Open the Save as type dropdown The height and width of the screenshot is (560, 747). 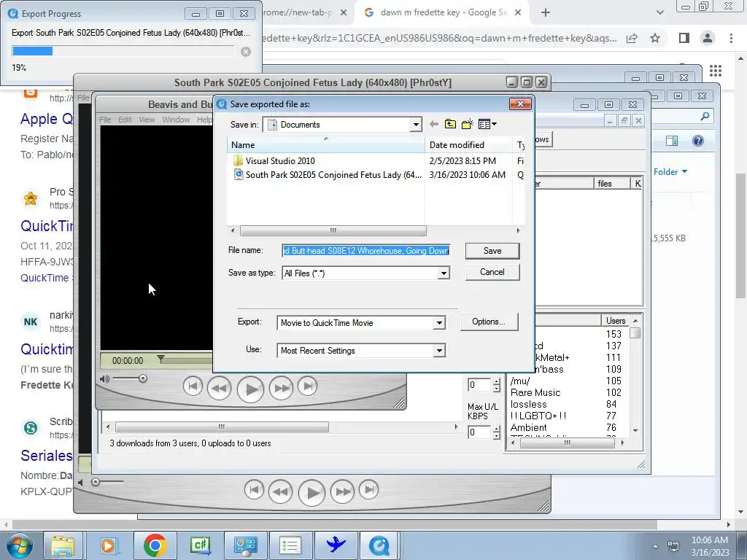click(444, 273)
